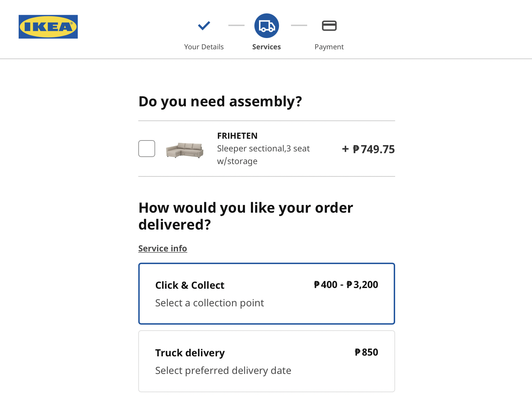
Task: Open the Service info link
Action: coord(163,248)
